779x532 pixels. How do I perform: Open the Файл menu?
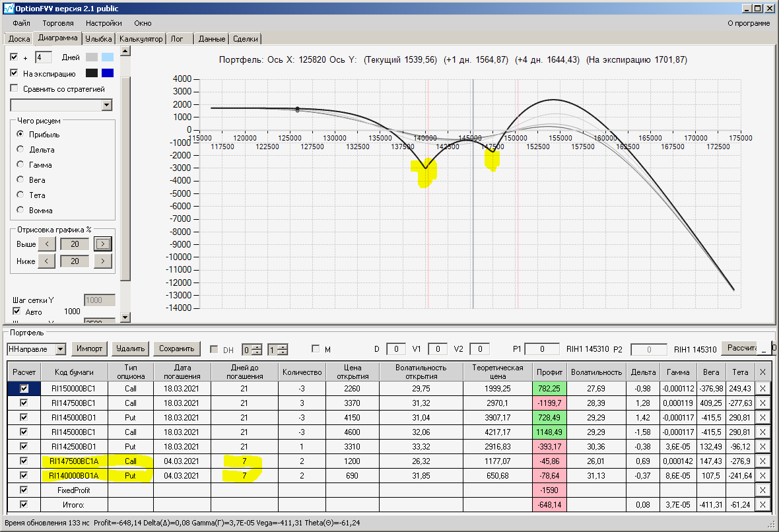pyautogui.click(x=21, y=23)
